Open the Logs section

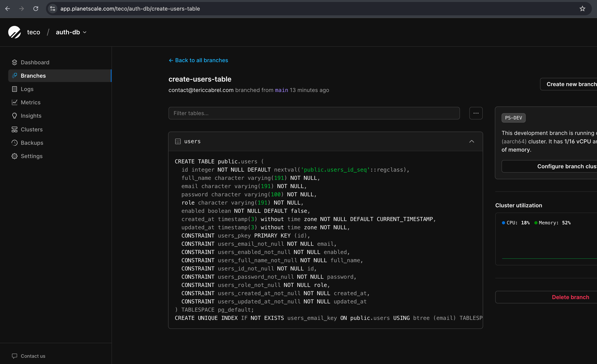(x=27, y=89)
